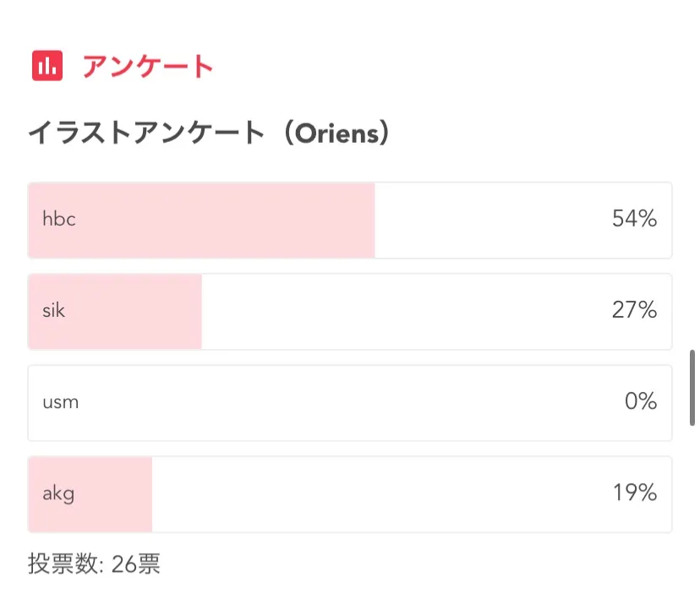
Task: Select the akg text label
Action: click(58, 494)
